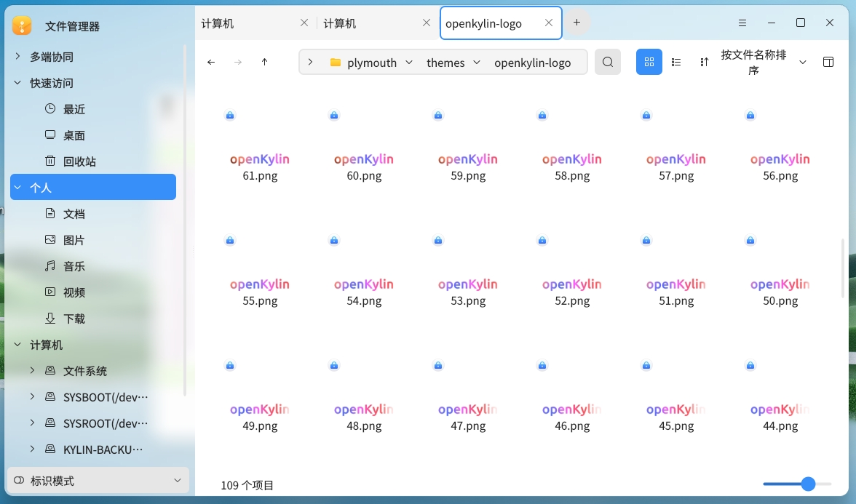Click openkylin-logo breadcrumb segment

tap(532, 63)
